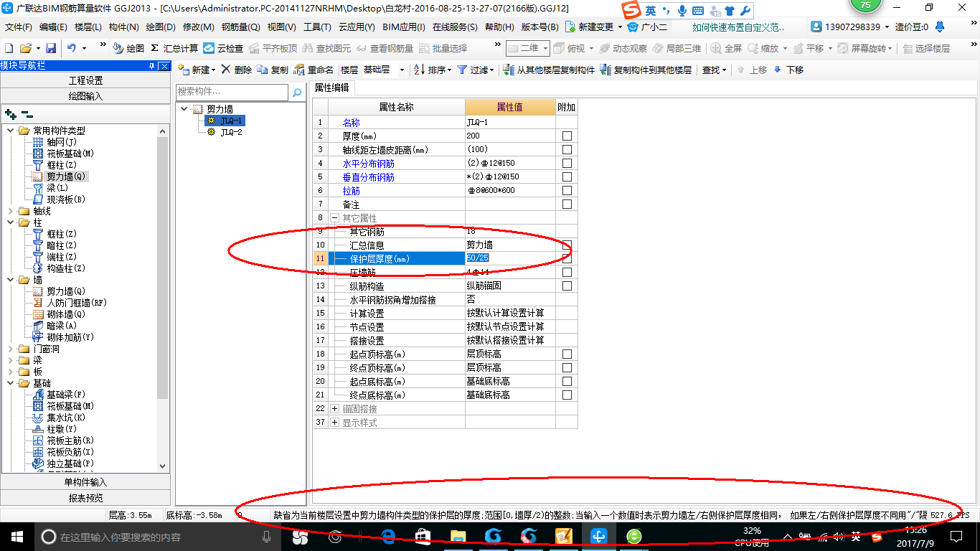Open BIM应用(I) menu
Screen dimensions: 980x551
(x=404, y=27)
